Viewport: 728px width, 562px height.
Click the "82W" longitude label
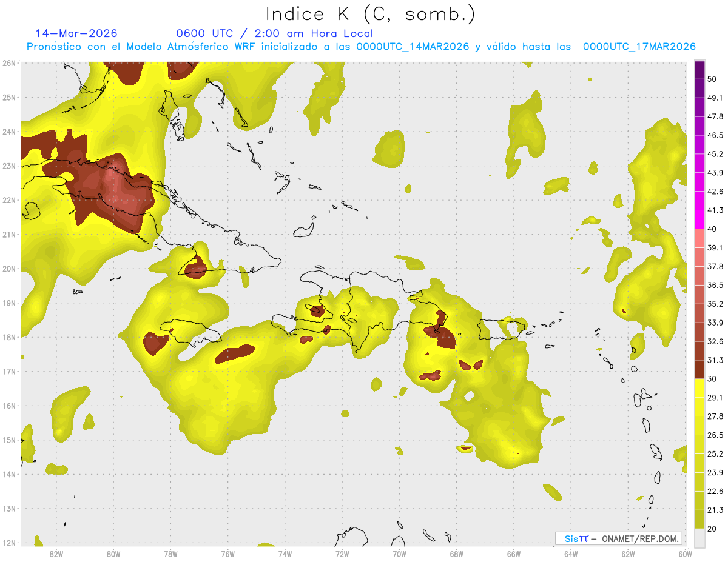[56, 554]
